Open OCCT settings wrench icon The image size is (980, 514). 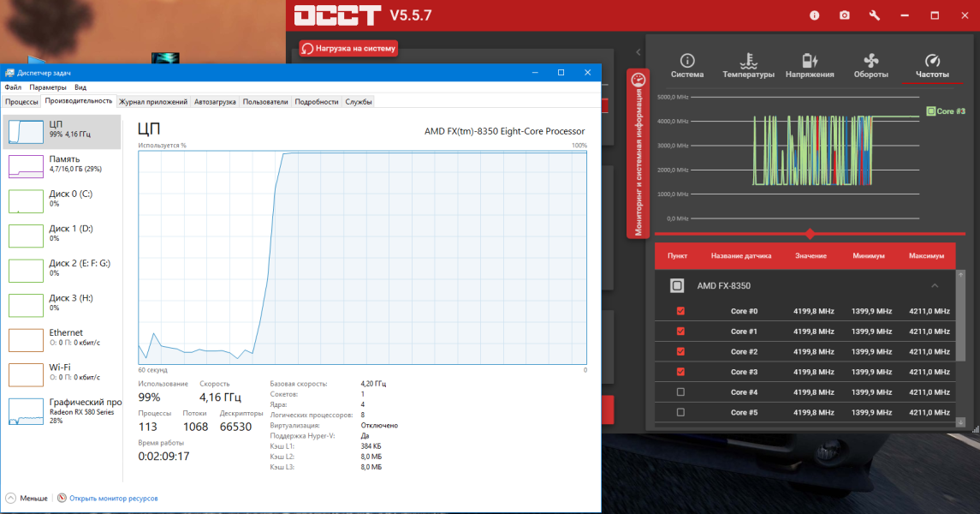coord(875,15)
